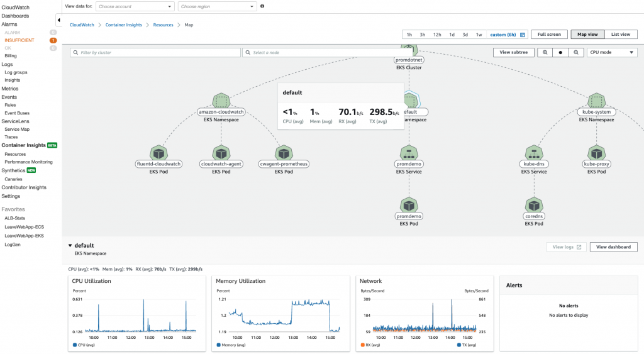644x354 pixels.
Task: Select the kube-system namespace hexagon icon
Action: (596, 101)
